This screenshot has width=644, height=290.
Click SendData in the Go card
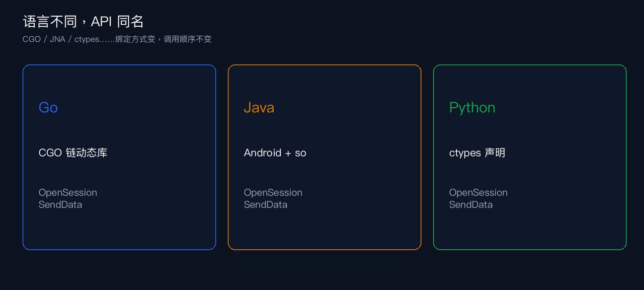[60, 204]
